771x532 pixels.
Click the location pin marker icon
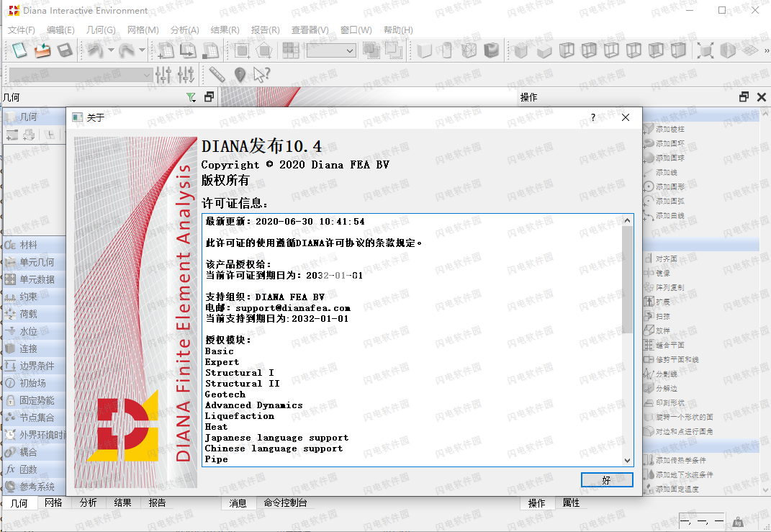(x=240, y=75)
